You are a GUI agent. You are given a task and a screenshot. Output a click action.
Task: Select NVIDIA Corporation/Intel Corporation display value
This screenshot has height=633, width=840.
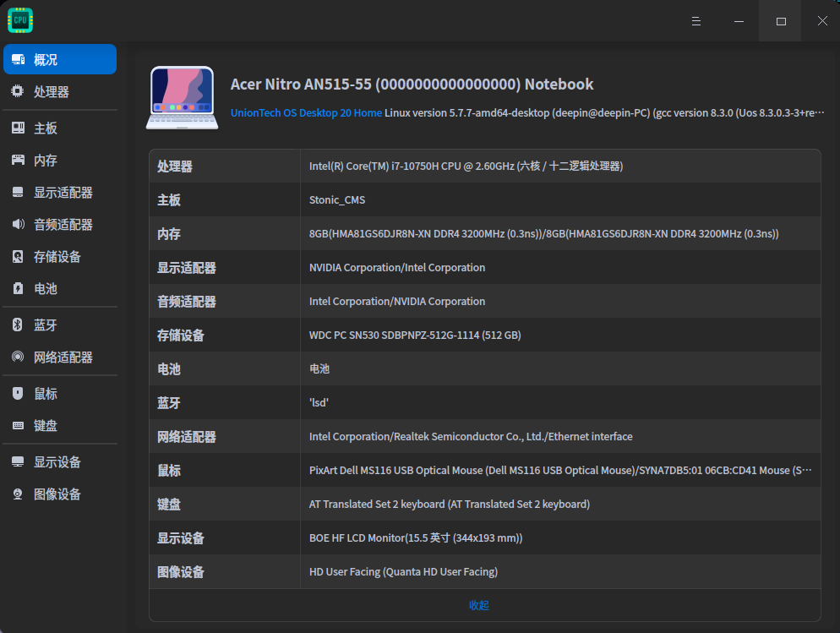(x=397, y=267)
